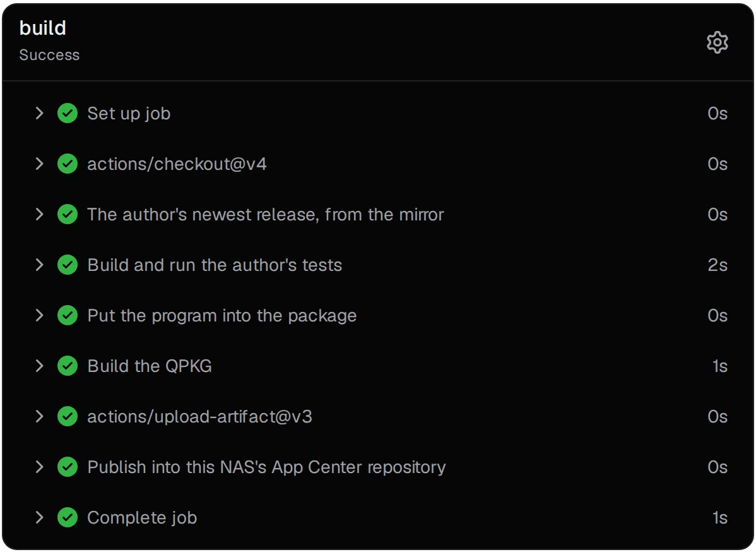Click the 0s duration of the mirror release step

coord(718,214)
